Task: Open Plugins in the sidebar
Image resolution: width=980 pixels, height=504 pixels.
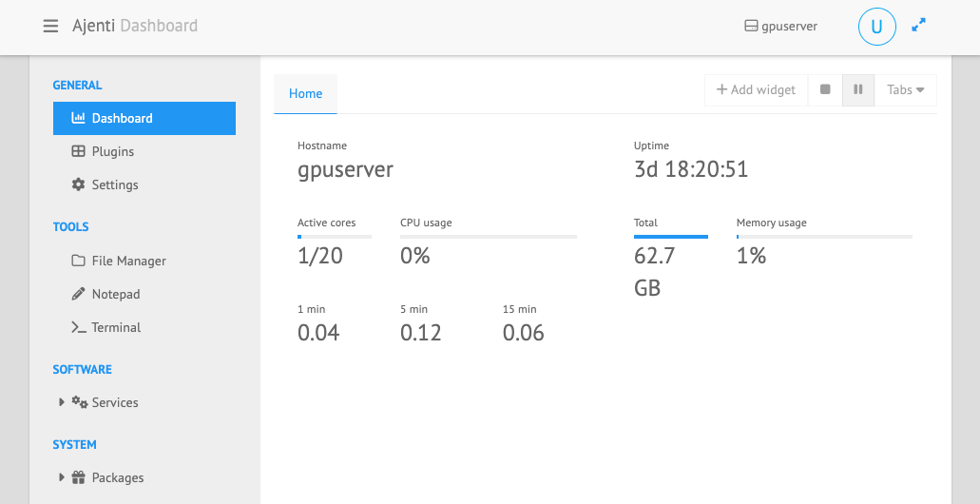Action: click(144, 151)
